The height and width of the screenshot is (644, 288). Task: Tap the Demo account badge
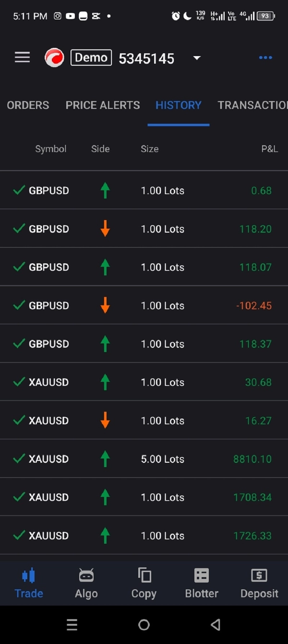91,58
